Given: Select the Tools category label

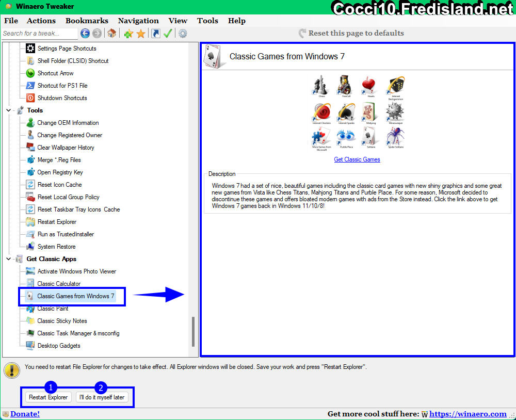Looking at the screenshot, I should [35, 110].
